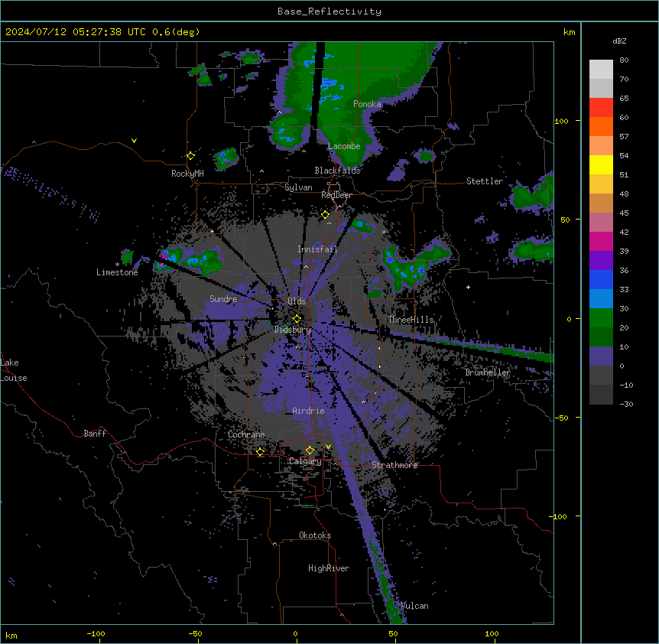Click the Didsbury label

293,330
